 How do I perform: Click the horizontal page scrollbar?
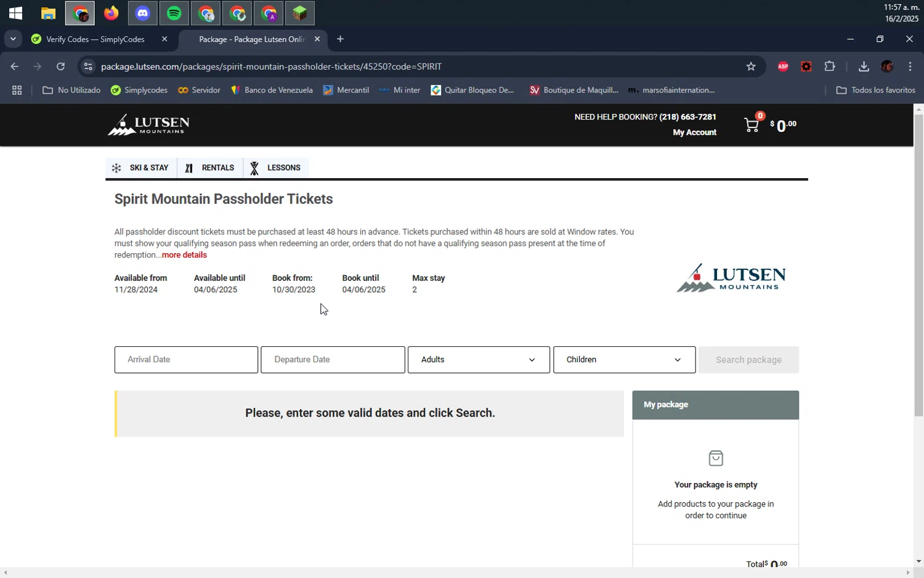(456, 572)
